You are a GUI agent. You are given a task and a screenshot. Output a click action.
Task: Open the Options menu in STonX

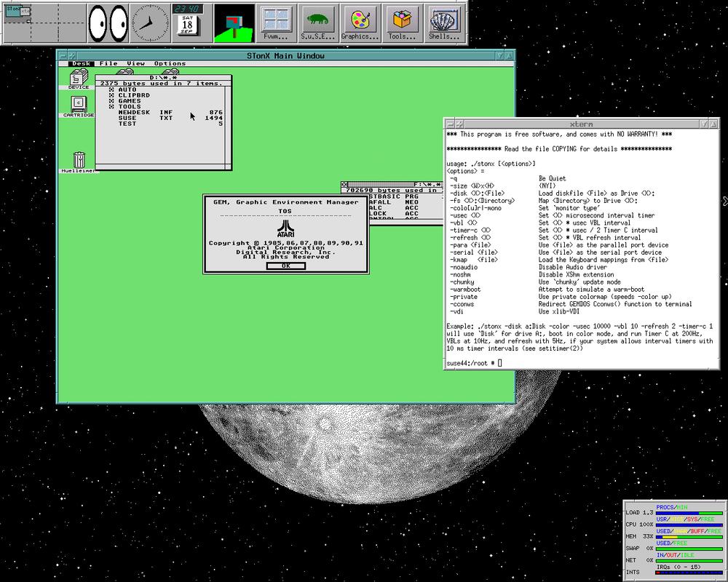(x=170, y=63)
